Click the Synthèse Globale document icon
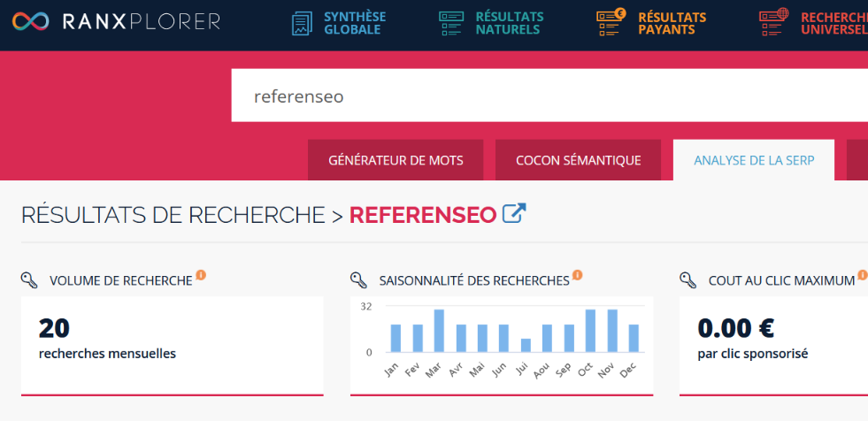This screenshot has width=868, height=421. 302,23
